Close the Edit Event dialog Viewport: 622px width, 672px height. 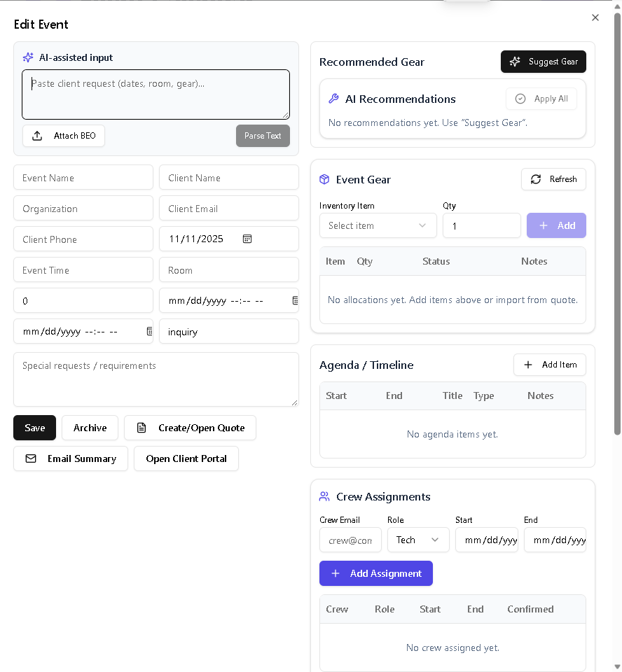(595, 17)
